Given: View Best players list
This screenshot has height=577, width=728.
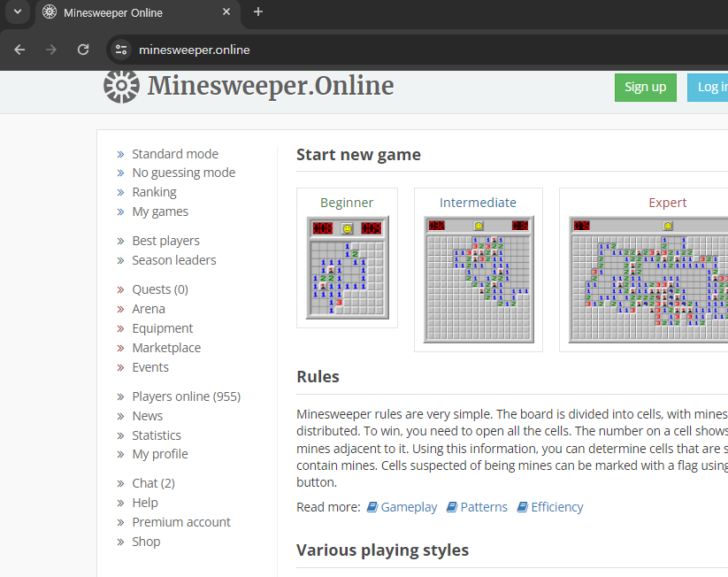Looking at the screenshot, I should pos(165,241).
